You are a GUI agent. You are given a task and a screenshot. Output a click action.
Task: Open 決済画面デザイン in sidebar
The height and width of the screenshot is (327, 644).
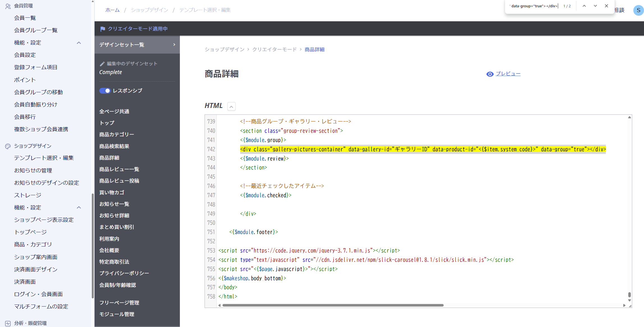click(36, 270)
